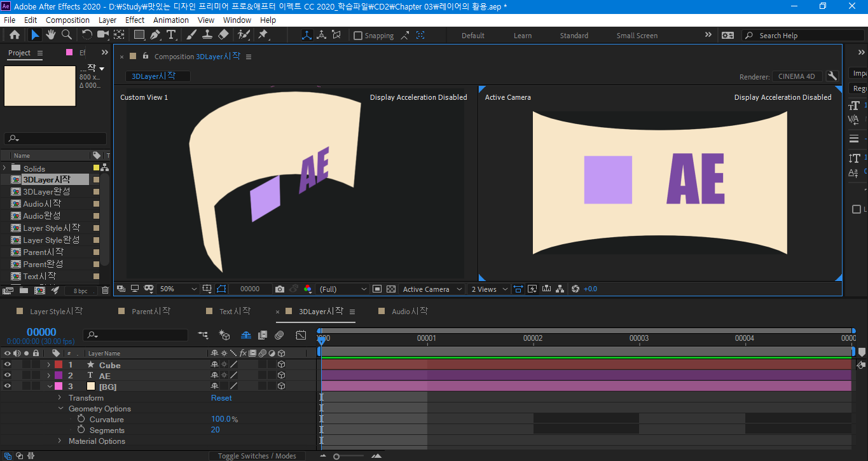Toggle transparency grid icon in viewer
868x461 pixels.
click(x=391, y=289)
